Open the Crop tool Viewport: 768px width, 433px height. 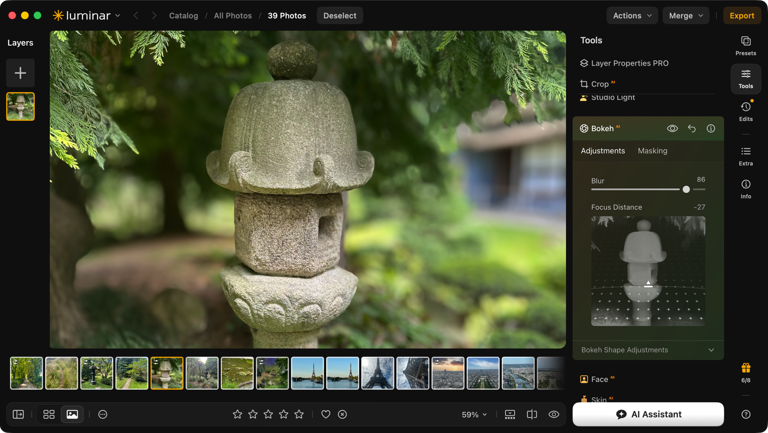(x=597, y=84)
